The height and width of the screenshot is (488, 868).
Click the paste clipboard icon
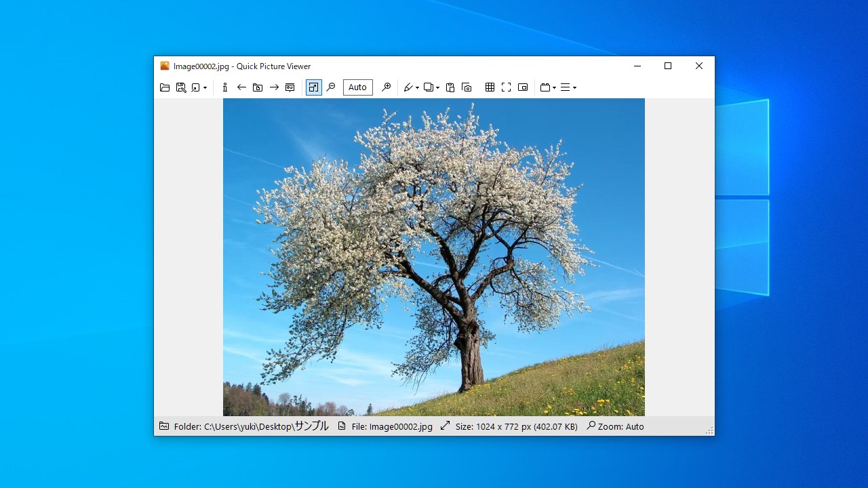[x=450, y=87]
